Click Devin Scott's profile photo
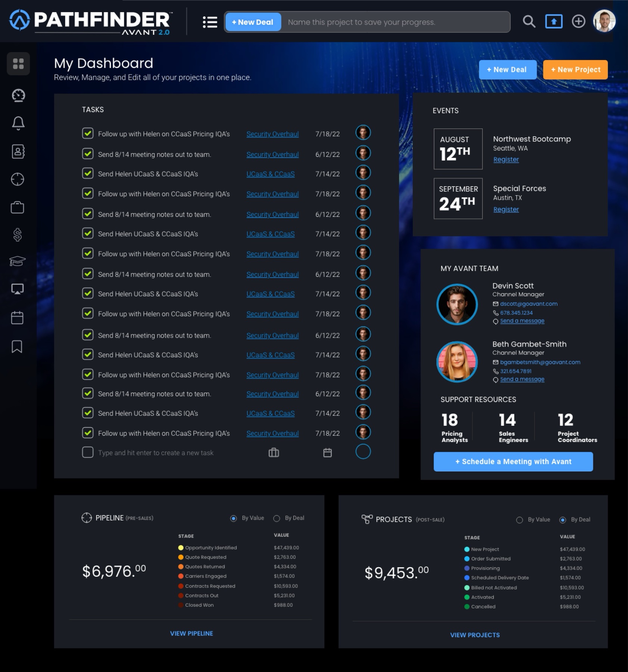 [x=457, y=304]
